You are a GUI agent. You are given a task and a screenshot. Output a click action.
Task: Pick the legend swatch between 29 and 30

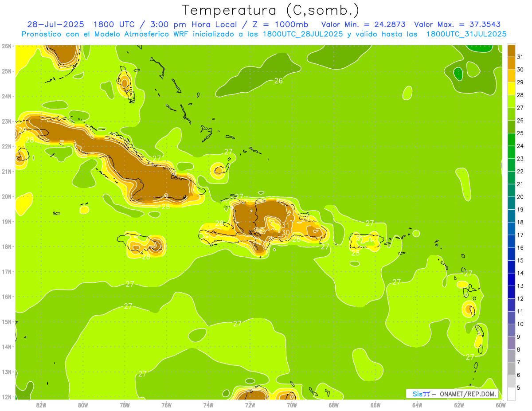[x=511, y=76]
